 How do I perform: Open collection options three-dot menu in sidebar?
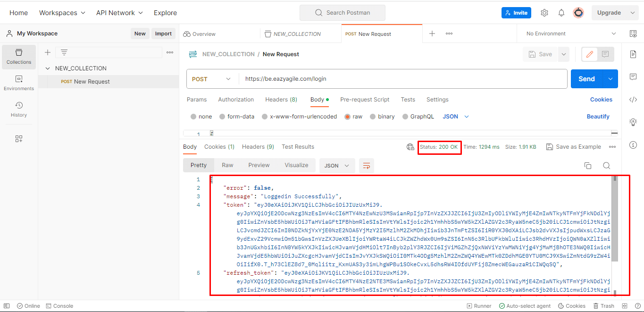pos(170,52)
